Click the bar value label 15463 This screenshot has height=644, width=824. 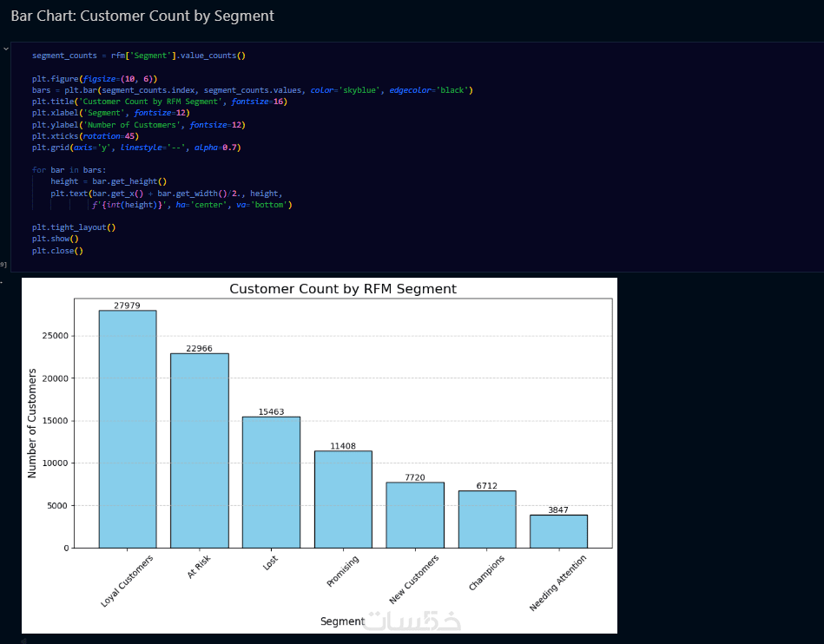[271, 412]
